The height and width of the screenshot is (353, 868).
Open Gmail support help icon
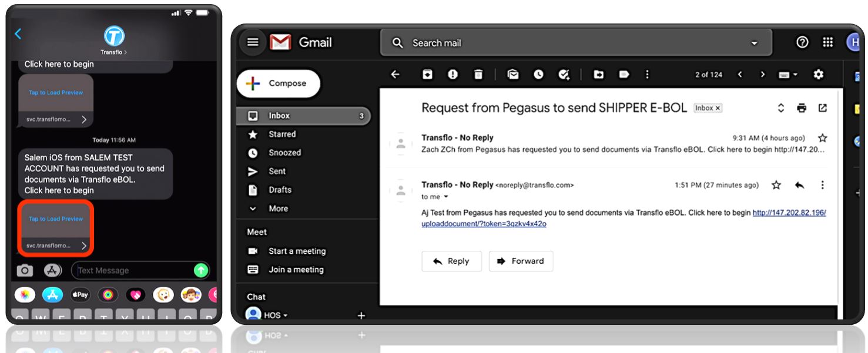(x=802, y=42)
